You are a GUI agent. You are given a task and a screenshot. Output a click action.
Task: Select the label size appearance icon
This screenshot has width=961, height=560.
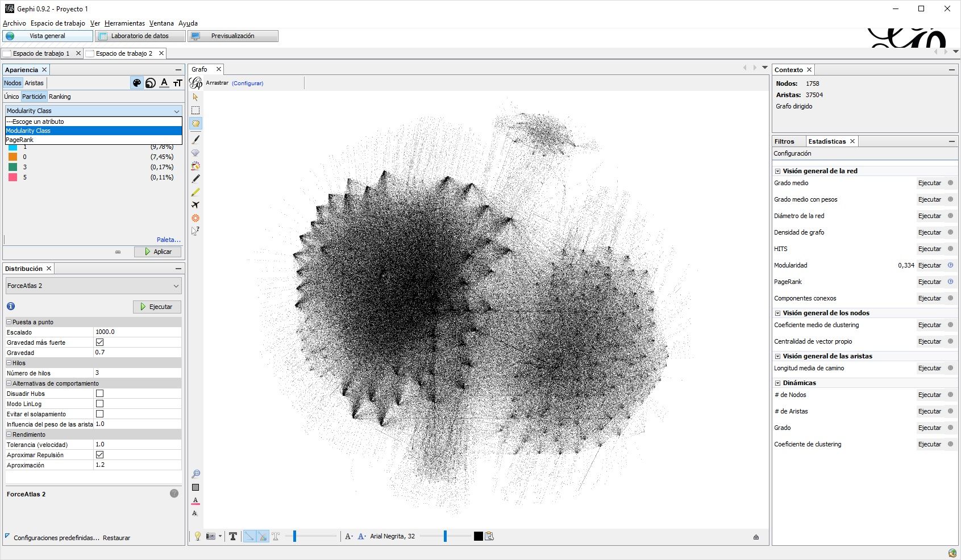tap(178, 83)
